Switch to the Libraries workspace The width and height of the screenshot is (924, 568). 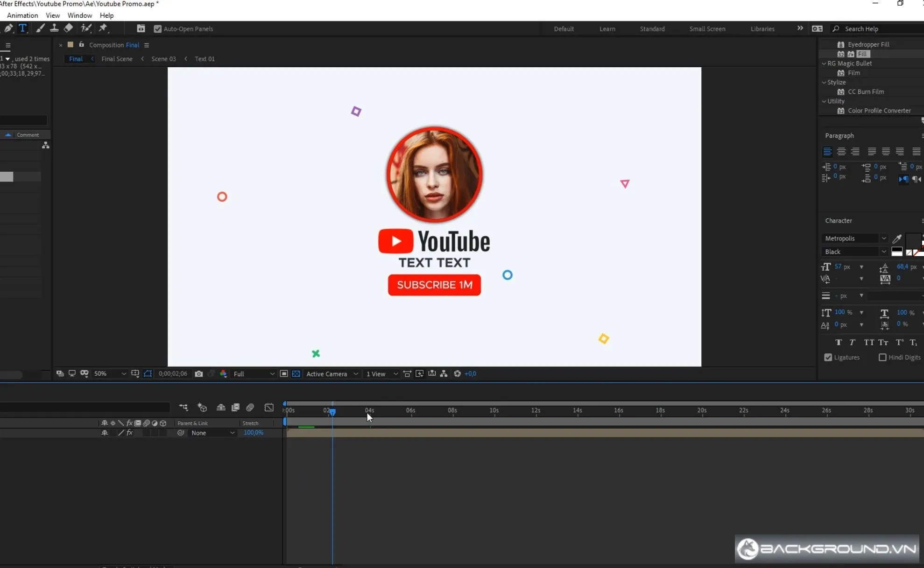coord(762,29)
